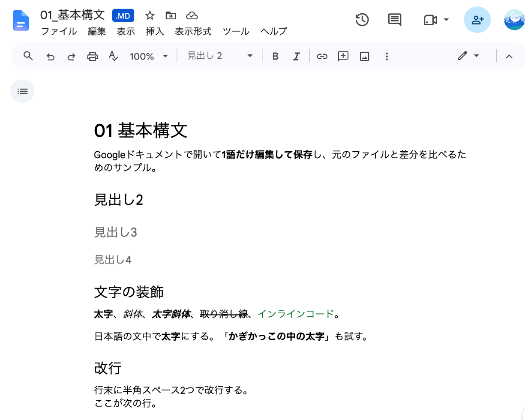Collapse the menus with the chevron up
Viewport: 525px width, 420px height.
(x=509, y=56)
